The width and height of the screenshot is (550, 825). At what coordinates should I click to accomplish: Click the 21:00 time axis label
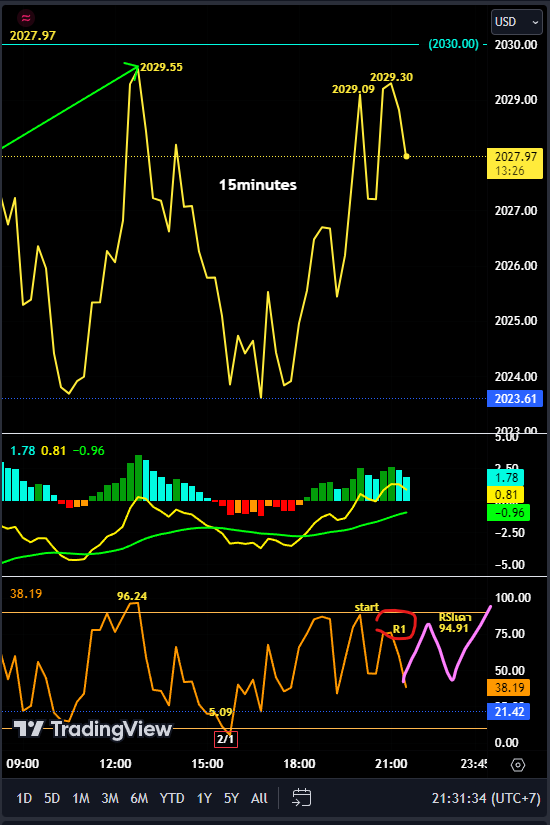[x=391, y=763]
